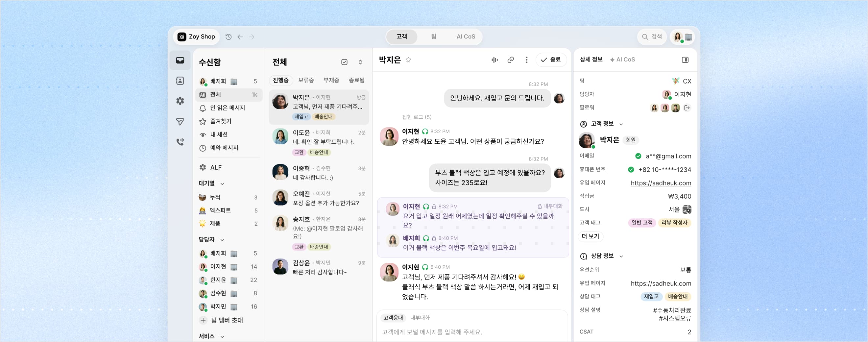Open 오예진 conversation in the list

point(319,198)
